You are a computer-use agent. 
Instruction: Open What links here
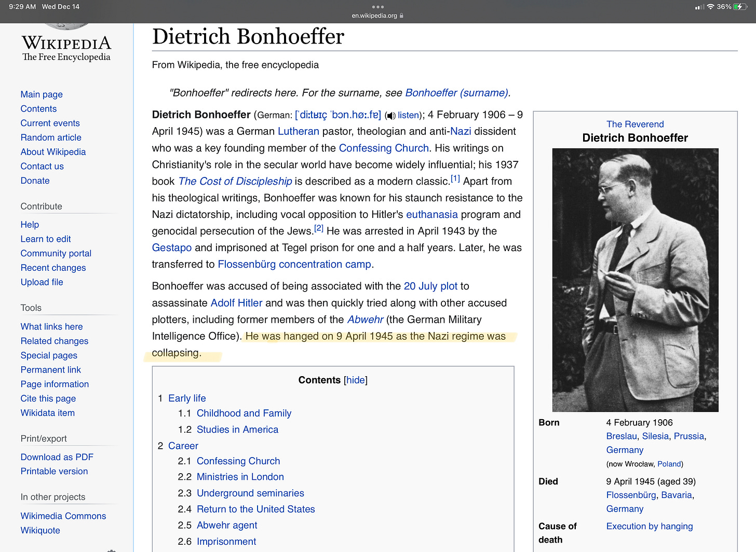coord(51,327)
